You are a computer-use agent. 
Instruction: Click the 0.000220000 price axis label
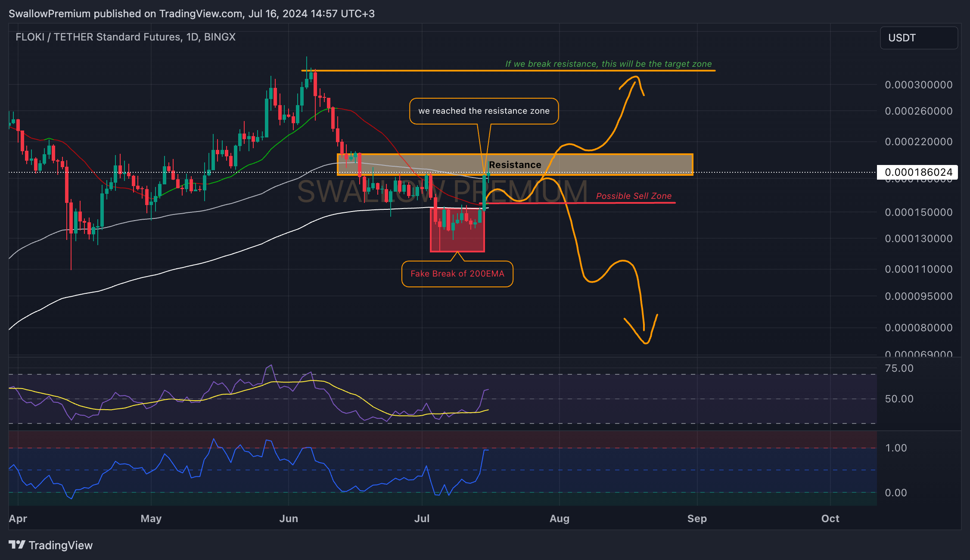pyautogui.click(x=919, y=142)
